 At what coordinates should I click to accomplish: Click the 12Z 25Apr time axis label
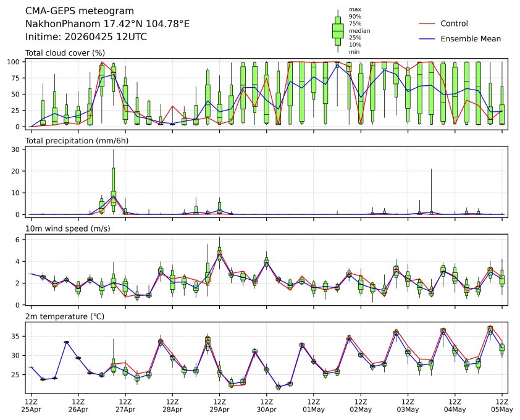pyautogui.click(x=31, y=405)
